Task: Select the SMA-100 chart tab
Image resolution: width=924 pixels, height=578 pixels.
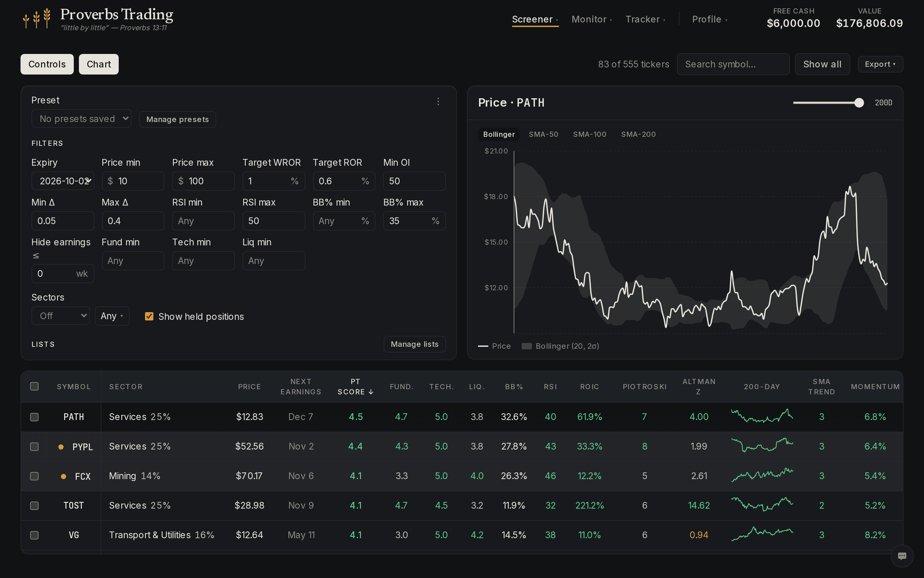Action: (589, 134)
